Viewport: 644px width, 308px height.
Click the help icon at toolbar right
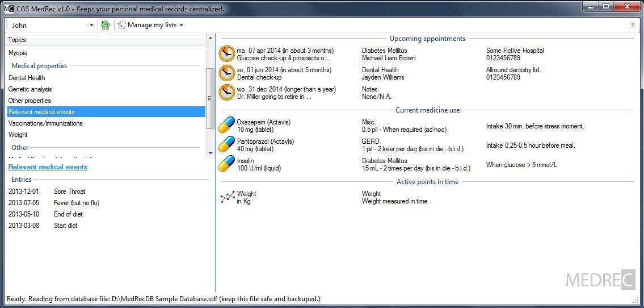point(633,25)
